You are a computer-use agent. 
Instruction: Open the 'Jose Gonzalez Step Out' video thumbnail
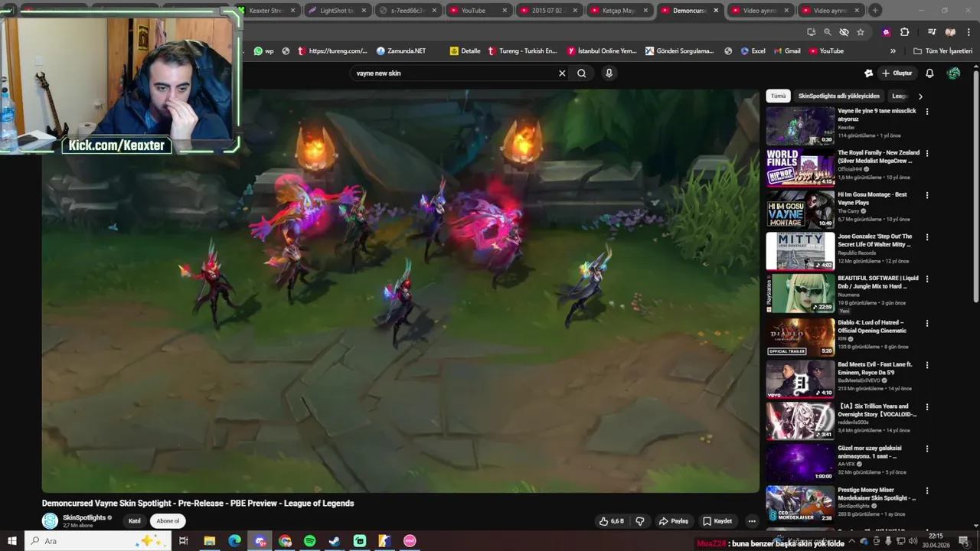click(x=800, y=251)
